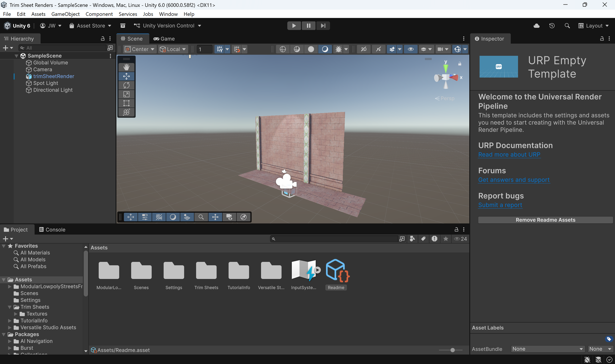Image resolution: width=615 pixels, height=364 pixels.
Task: Click the Play button
Action: point(294,26)
